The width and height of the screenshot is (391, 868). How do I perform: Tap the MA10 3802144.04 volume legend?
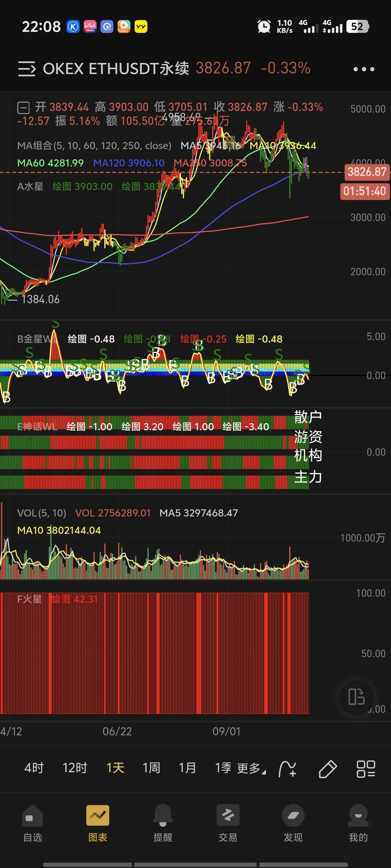click(59, 530)
